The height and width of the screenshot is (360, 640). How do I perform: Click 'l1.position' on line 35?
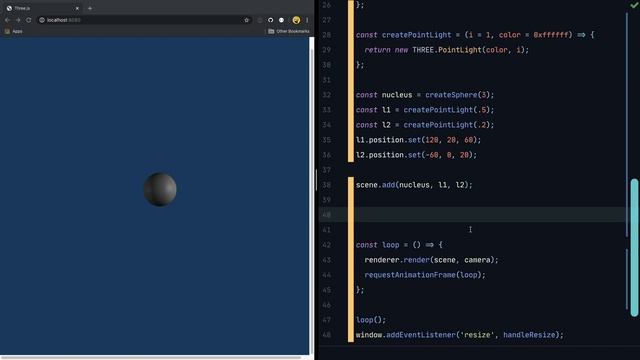coord(380,140)
